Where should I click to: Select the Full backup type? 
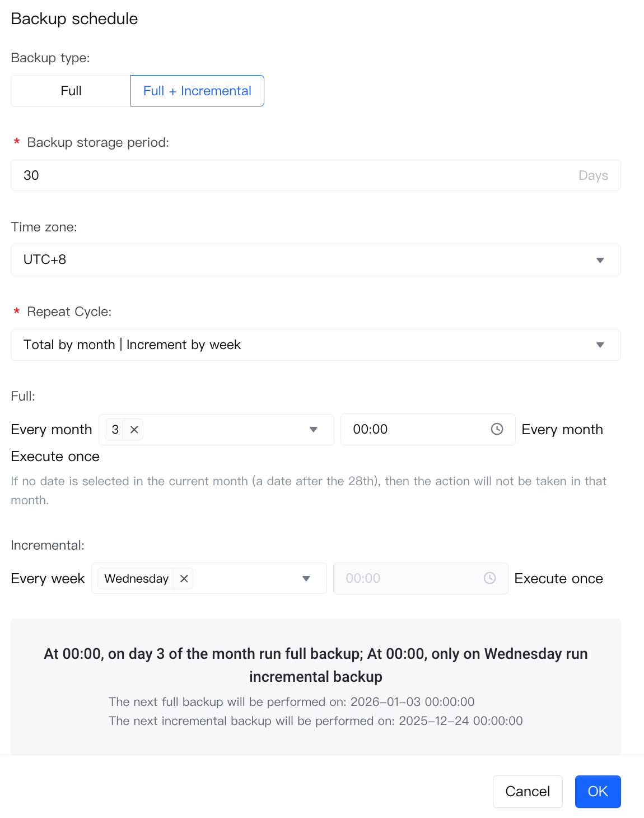point(71,91)
